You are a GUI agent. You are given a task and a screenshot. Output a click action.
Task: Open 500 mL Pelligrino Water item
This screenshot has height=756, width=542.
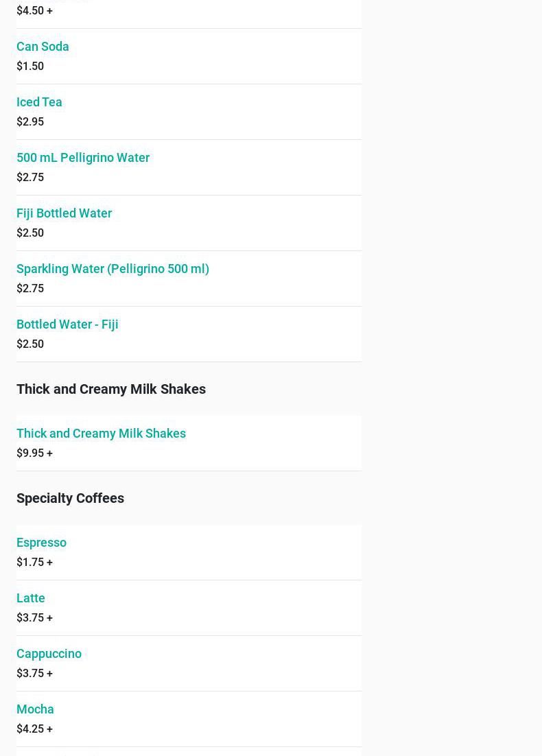coord(83,158)
